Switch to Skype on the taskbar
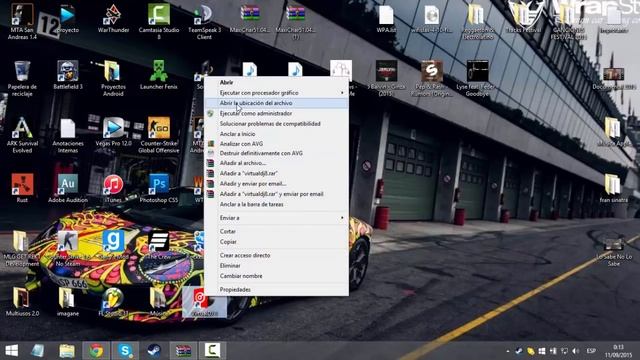The image size is (640, 360). tap(125, 351)
